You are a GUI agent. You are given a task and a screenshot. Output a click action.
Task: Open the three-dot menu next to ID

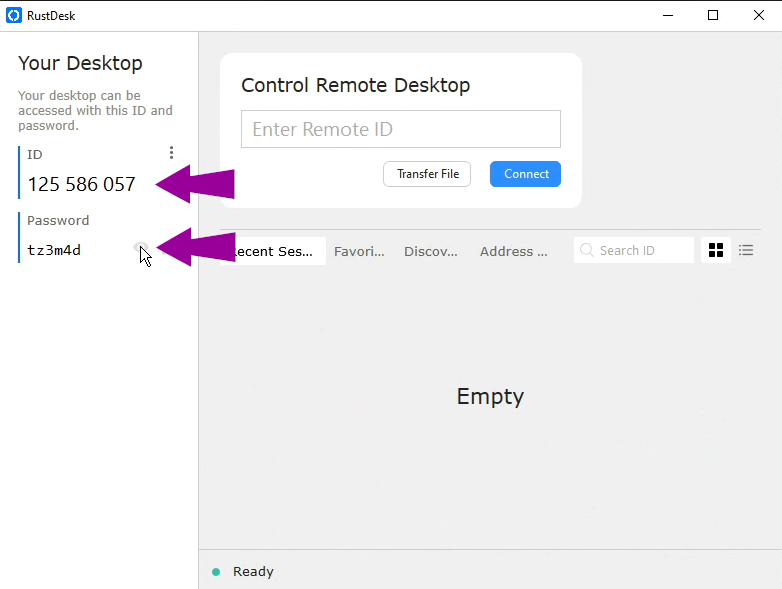(x=172, y=153)
